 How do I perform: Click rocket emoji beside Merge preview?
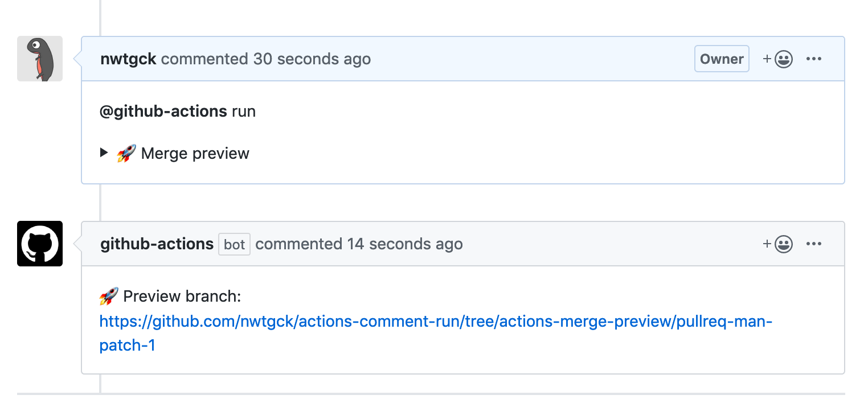coord(126,154)
